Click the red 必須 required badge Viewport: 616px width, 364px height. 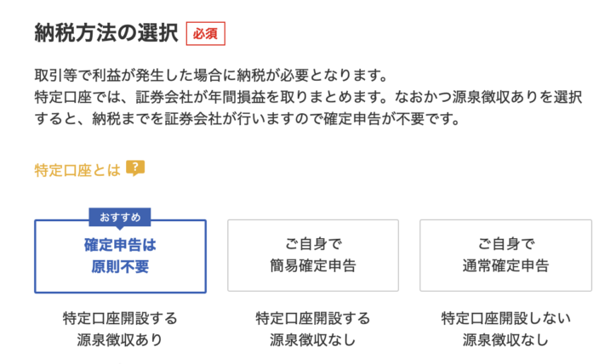coord(205,34)
